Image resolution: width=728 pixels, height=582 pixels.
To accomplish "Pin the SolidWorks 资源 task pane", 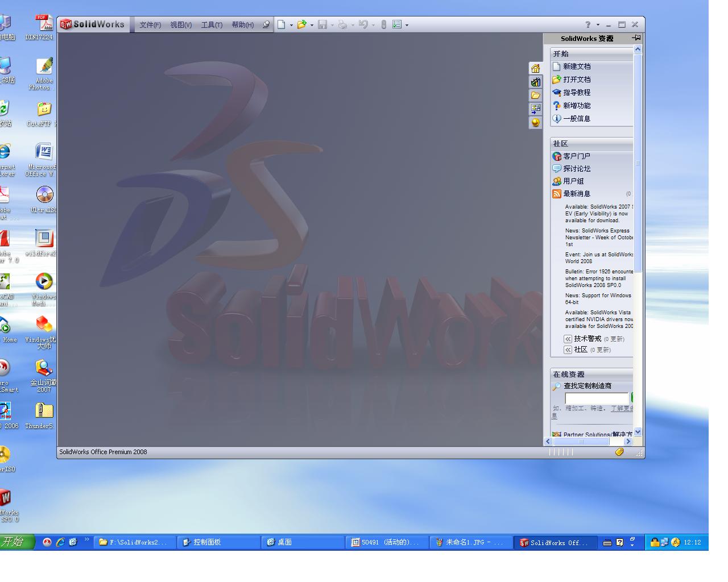I will click(x=636, y=38).
